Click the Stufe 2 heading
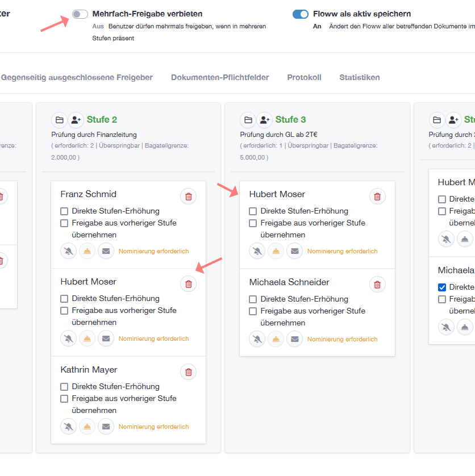The width and height of the screenshot is (475, 476). [x=102, y=120]
